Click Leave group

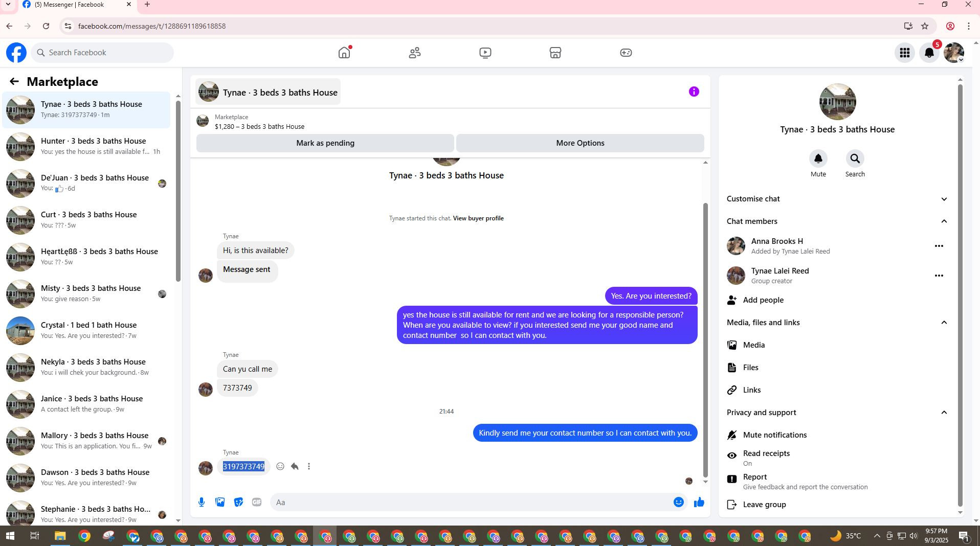[x=837, y=505]
